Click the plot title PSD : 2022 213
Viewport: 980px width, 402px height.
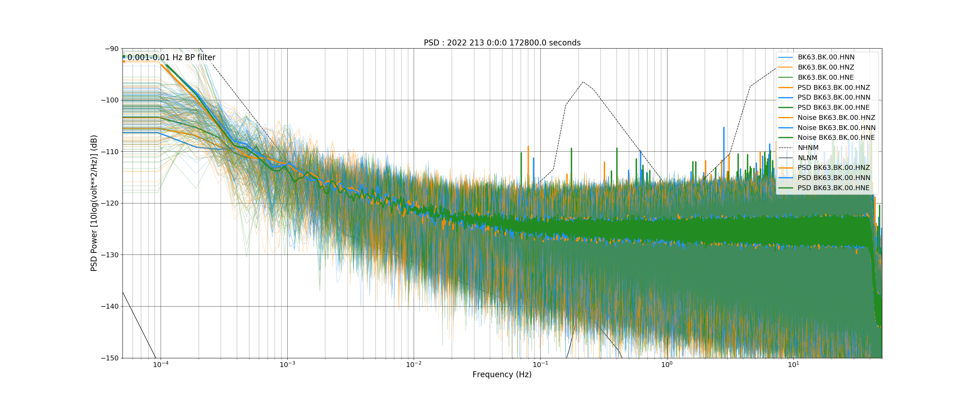tap(502, 43)
